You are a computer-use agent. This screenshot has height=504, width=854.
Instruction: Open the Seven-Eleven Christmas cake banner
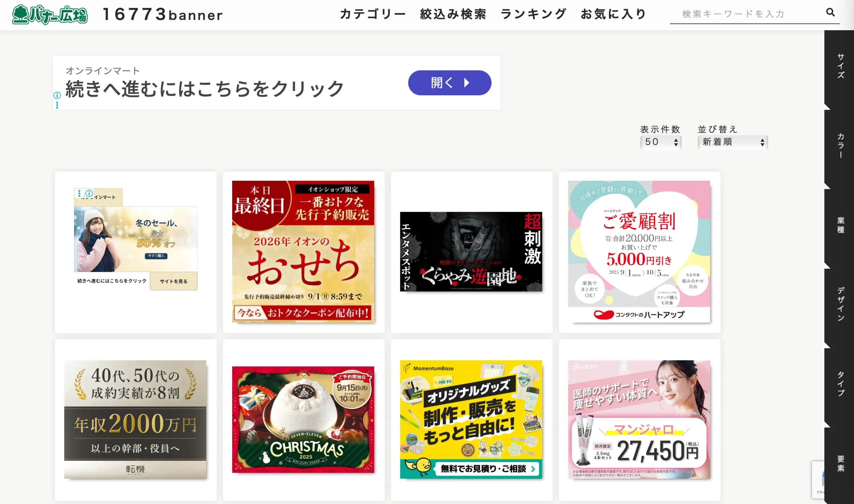[303, 419]
